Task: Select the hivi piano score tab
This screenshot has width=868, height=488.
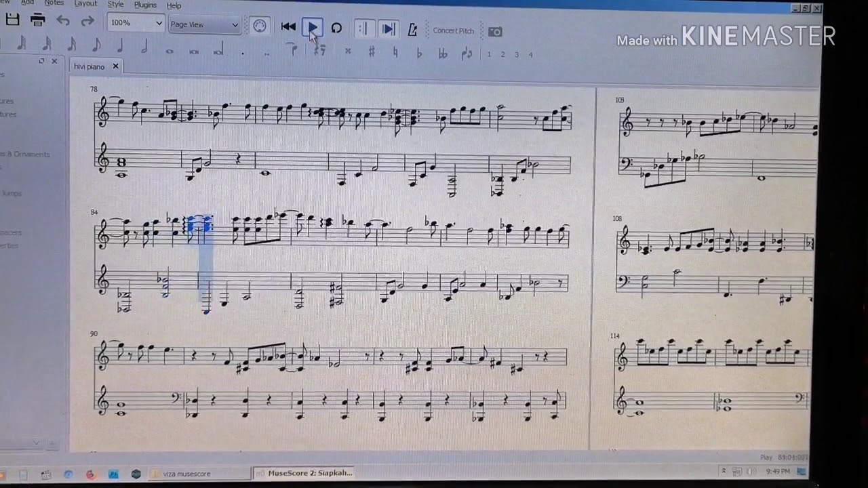Action: (x=90, y=66)
